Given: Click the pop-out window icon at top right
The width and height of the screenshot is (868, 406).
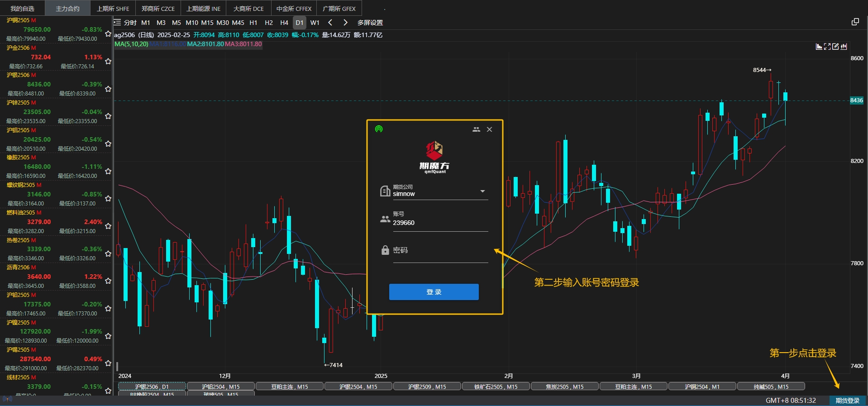Looking at the screenshot, I should [x=855, y=22].
